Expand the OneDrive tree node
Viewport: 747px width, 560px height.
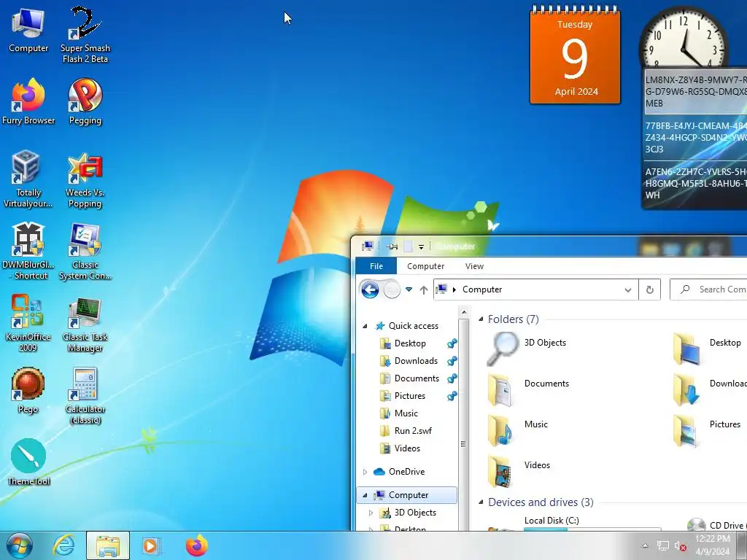click(x=365, y=472)
